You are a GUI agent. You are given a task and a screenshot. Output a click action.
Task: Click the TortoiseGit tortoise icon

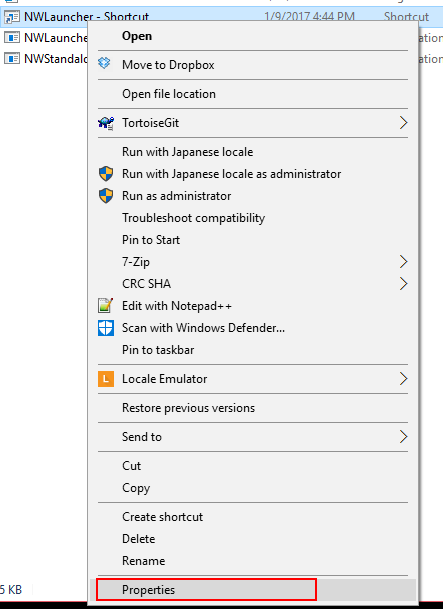coord(106,123)
